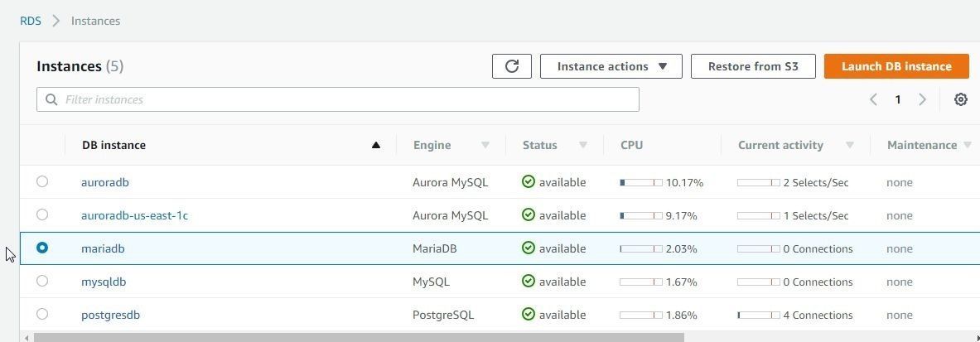This screenshot has width=980, height=342.
Task: Click the search magnifier icon in filter
Action: point(51,99)
